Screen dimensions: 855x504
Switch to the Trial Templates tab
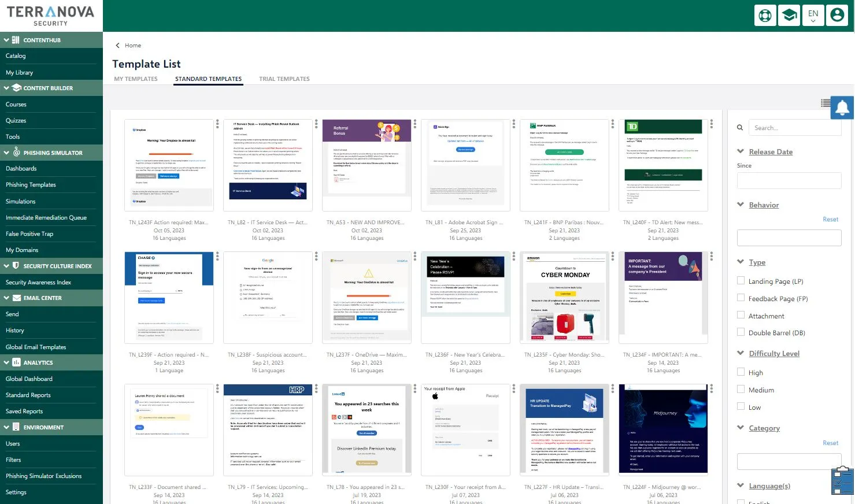284,79
